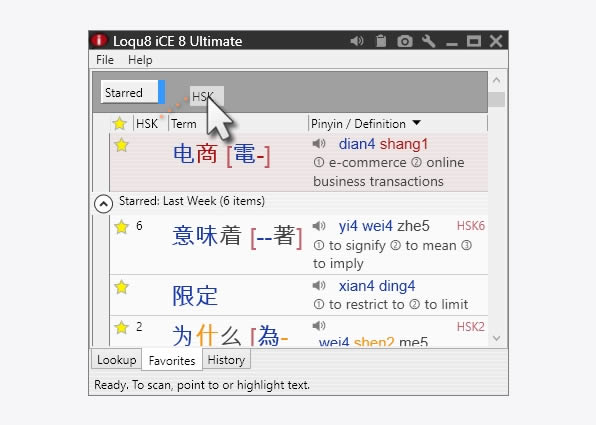Click the definition 'e-commerce, online business transactions'
This screenshot has width=596, height=425.
click(x=388, y=172)
